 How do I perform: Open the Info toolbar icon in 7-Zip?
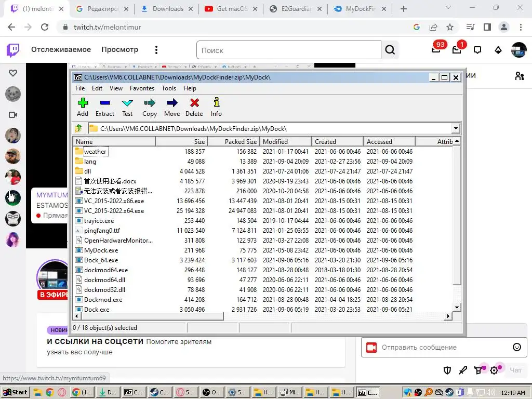pos(216,107)
